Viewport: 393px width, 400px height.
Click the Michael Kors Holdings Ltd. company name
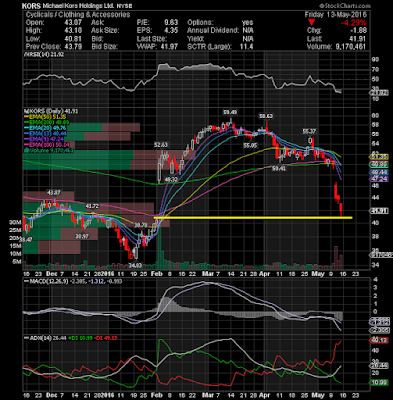(78, 6)
